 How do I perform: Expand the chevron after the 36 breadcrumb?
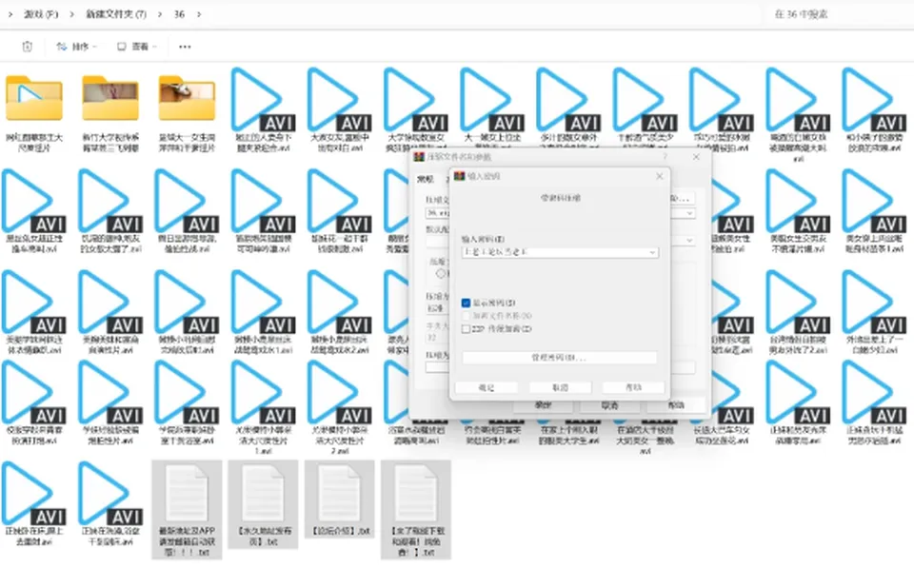point(199,14)
